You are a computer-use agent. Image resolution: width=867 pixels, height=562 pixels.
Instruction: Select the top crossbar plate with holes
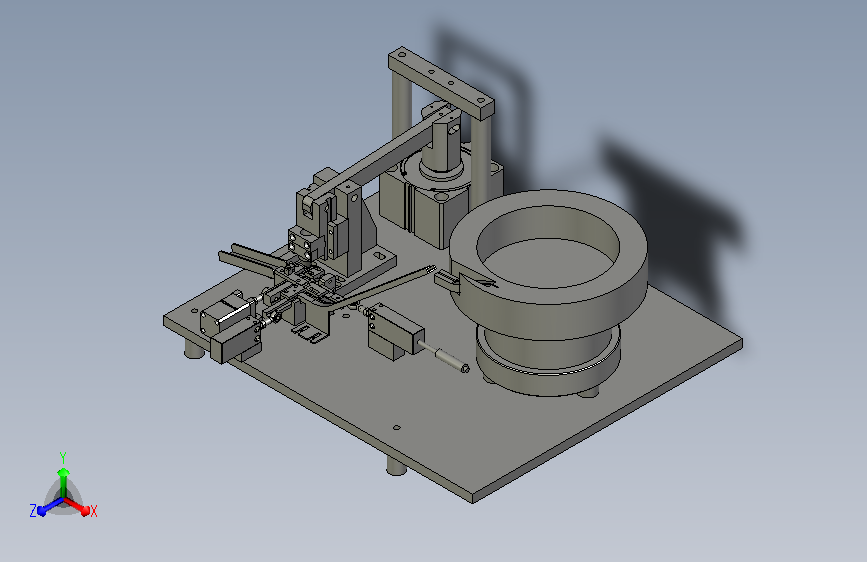441,82
